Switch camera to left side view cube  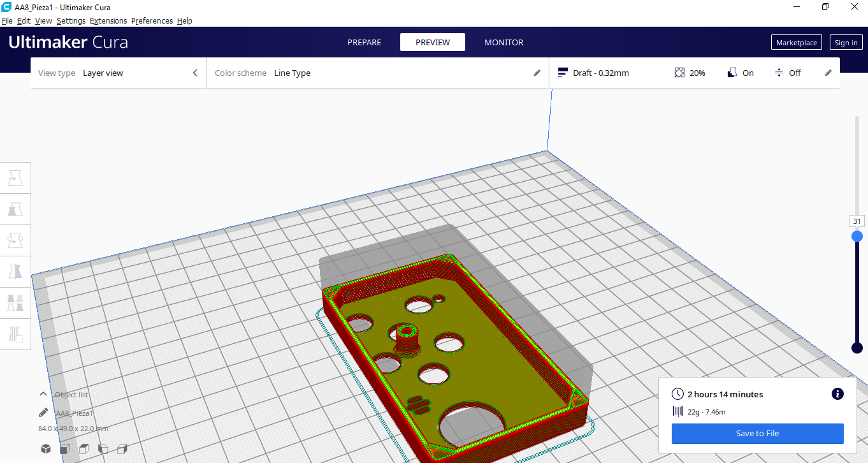click(103, 449)
